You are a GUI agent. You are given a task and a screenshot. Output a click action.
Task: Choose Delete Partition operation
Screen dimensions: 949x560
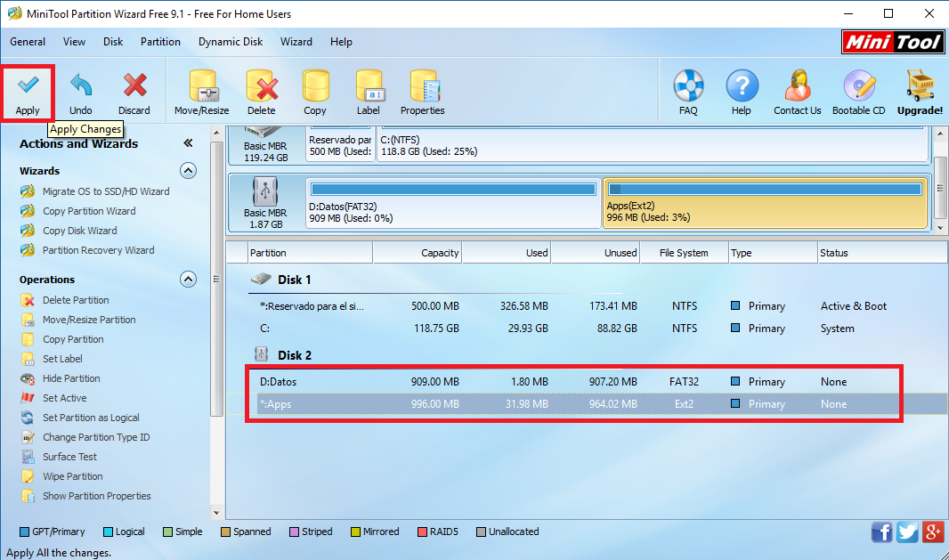(x=65, y=300)
